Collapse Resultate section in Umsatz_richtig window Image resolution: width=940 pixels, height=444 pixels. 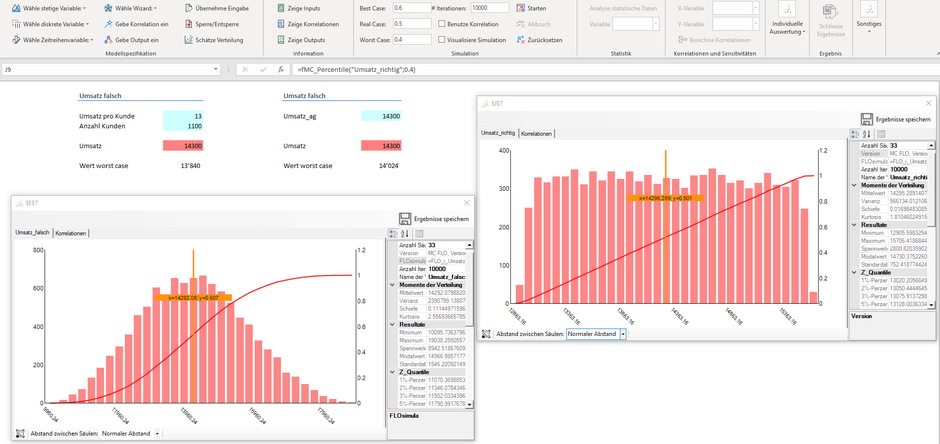click(855, 225)
